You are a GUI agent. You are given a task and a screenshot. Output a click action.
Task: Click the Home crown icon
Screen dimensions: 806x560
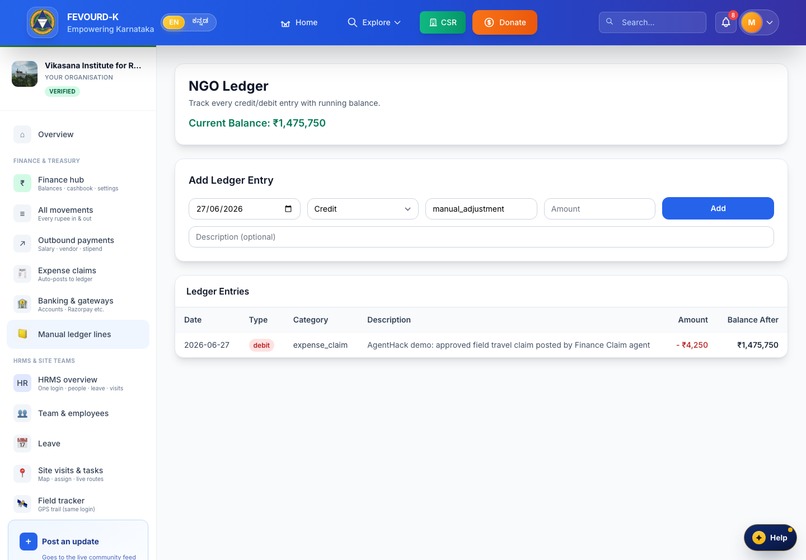click(x=285, y=23)
